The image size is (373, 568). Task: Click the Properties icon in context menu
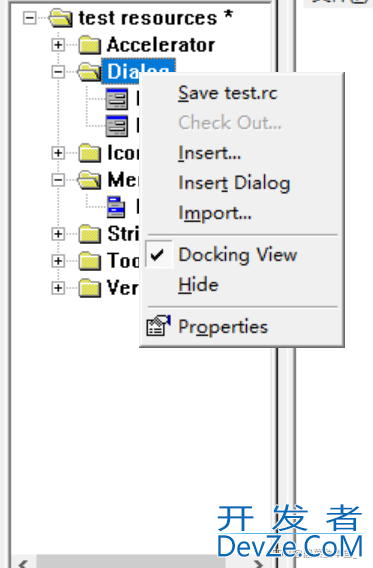pyautogui.click(x=158, y=326)
